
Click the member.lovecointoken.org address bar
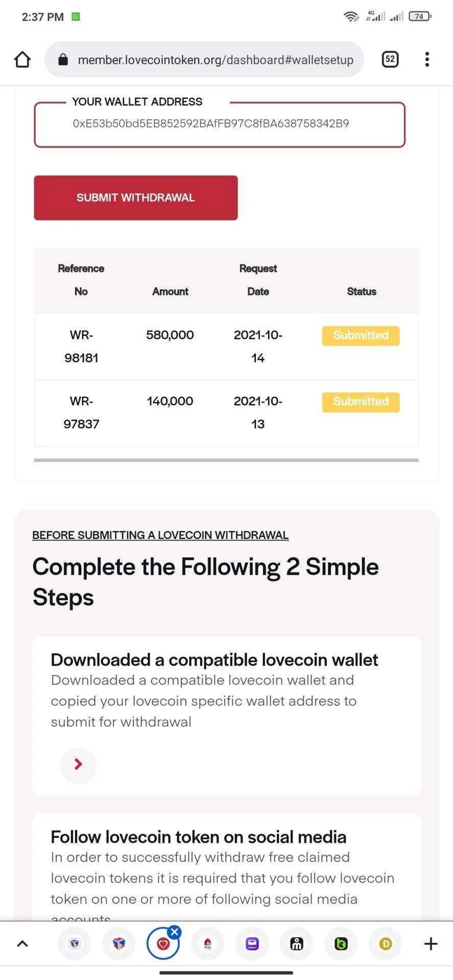tap(204, 60)
